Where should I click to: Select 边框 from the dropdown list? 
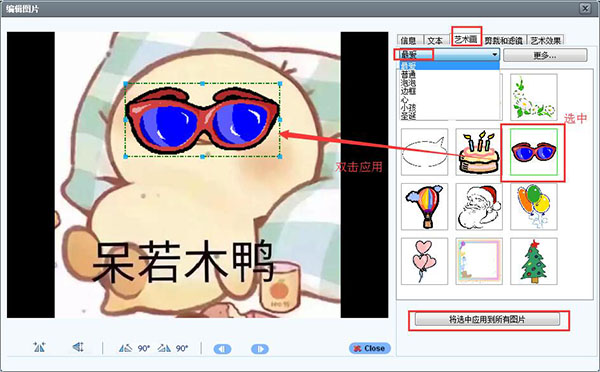408,91
